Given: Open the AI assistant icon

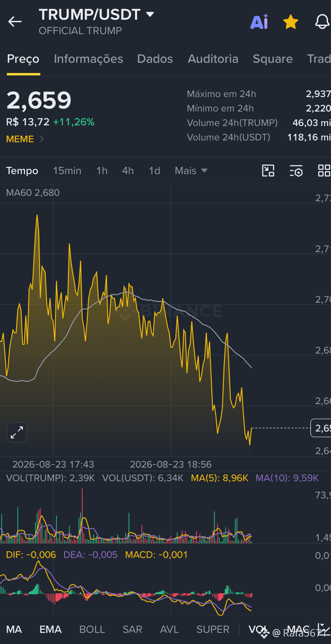Looking at the screenshot, I should coord(259,22).
